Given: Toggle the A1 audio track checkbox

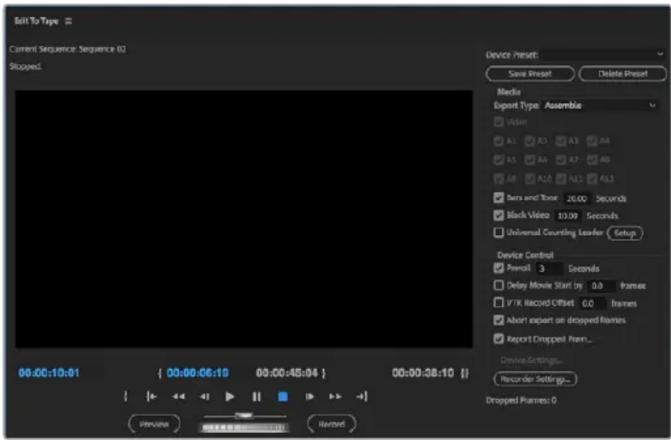Looking at the screenshot, I should [x=499, y=141].
